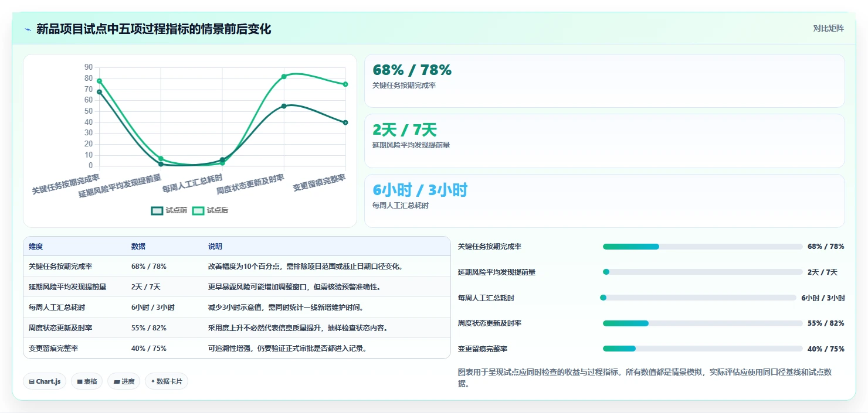The image size is (868, 413).
Task: Click the 表格 chip icon
Action: coord(80,381)
